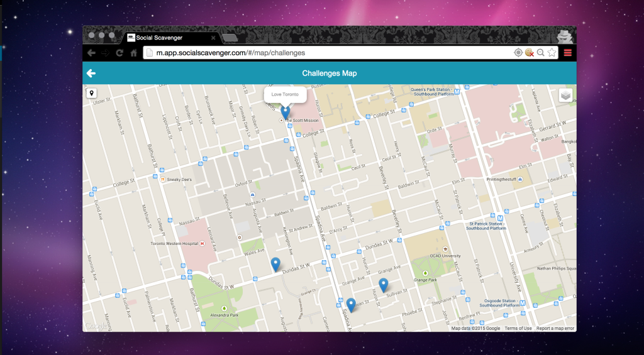Click the Google logo on map

[96, 326]
